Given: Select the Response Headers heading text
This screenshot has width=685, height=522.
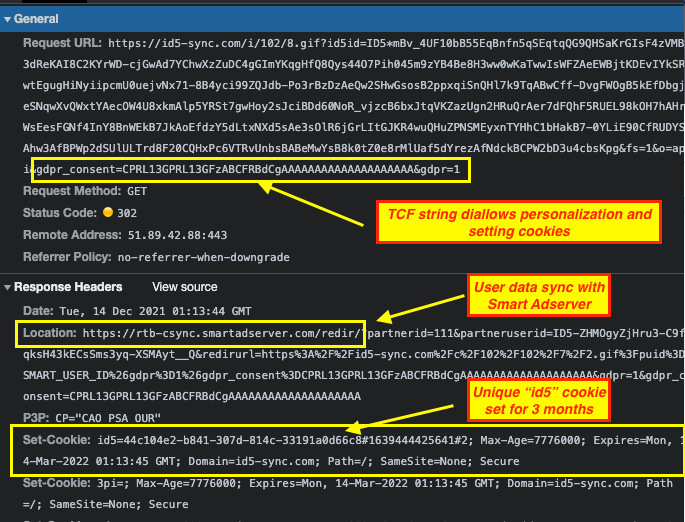Looking at the screenshot, I should pos(68,287).
